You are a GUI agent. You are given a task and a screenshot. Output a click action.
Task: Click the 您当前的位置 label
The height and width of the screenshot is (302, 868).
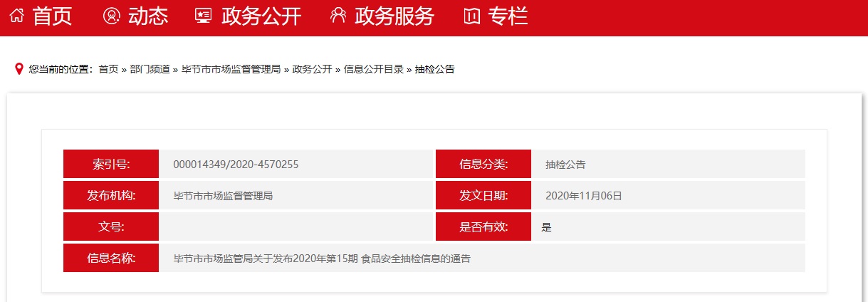click(x=61, y=69)
